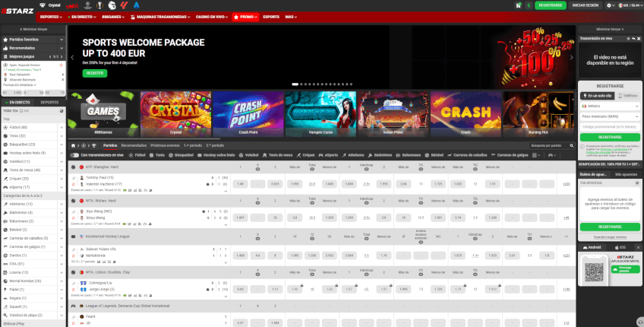Open the Mis apuestas tab
This screenshot has width=644, height=327.
pos(626,174)
